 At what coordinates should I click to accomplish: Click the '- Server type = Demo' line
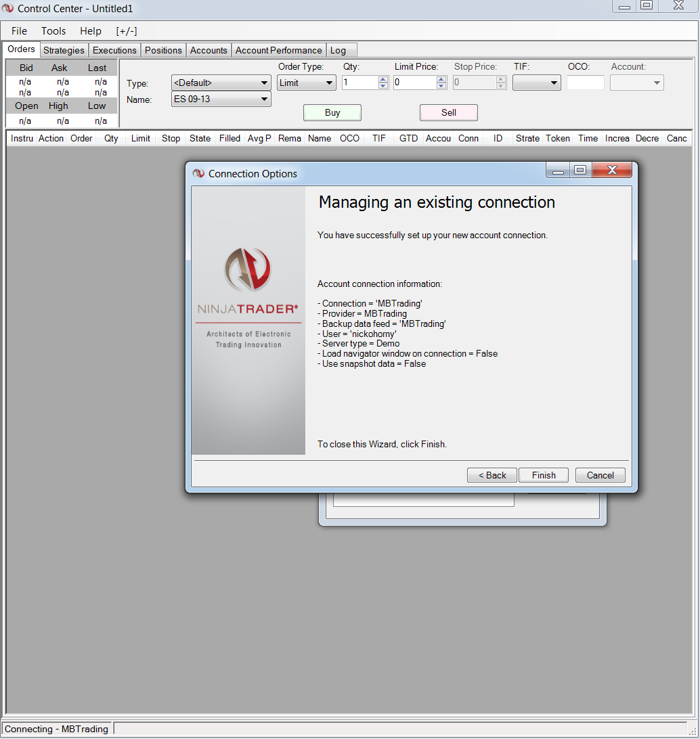click(x=358, y=344)
